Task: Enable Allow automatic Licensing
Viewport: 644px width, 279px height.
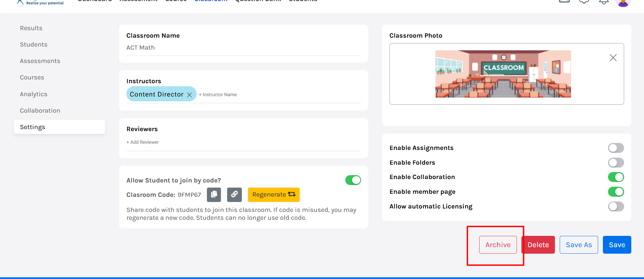Action: pos(616,206)
